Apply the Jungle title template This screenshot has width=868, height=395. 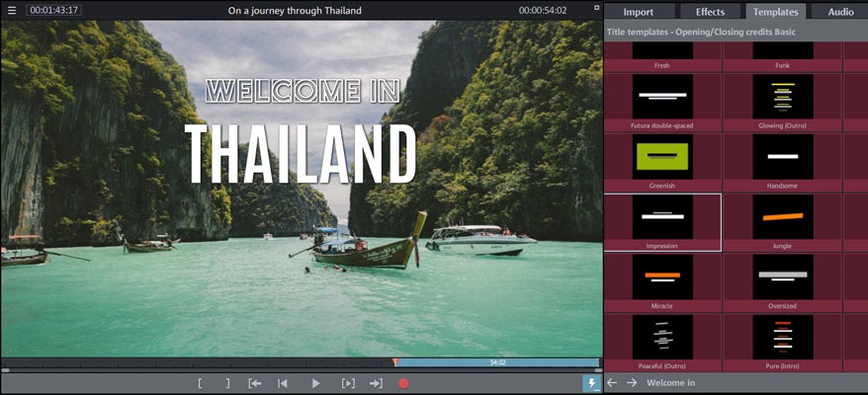point(782,222)
